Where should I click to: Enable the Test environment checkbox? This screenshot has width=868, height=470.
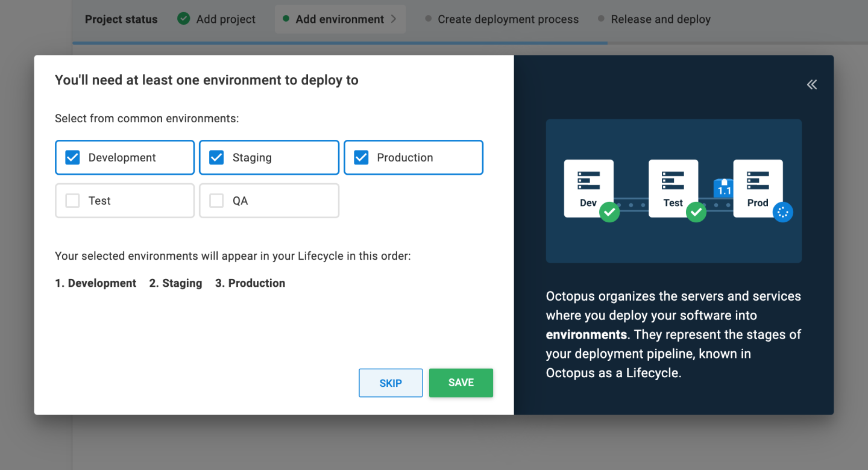pyautogui.click(x=72, y=201)
